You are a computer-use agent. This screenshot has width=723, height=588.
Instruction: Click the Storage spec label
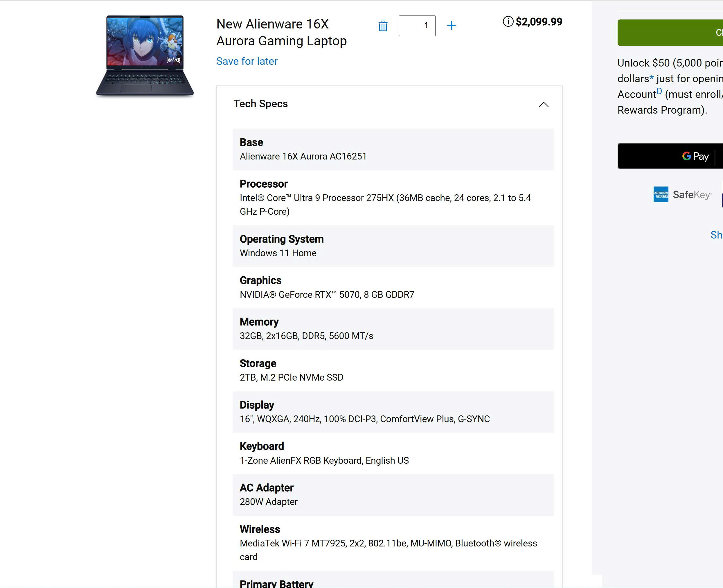click(x=258, y=363)
